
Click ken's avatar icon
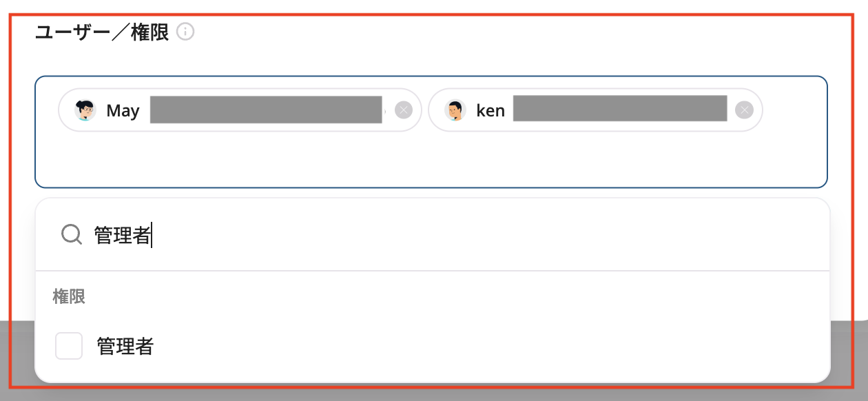455,110
